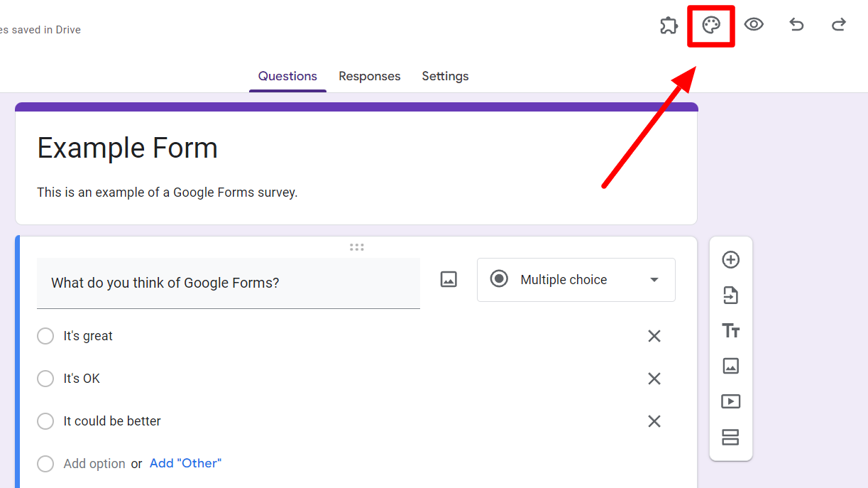Grab the question drag handle dots
The width and height of the screenshot is (868, 488).
pyautogui.click(x=357, y=247)
